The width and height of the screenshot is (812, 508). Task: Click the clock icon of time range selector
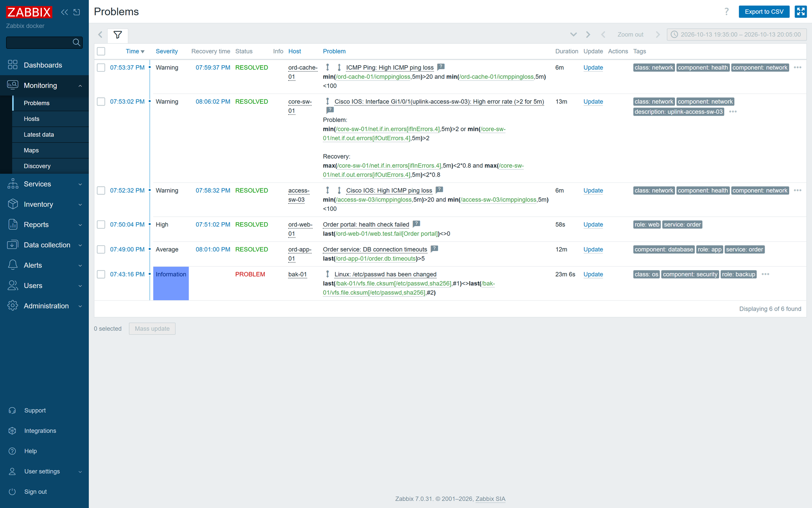[x=675, y=35]
